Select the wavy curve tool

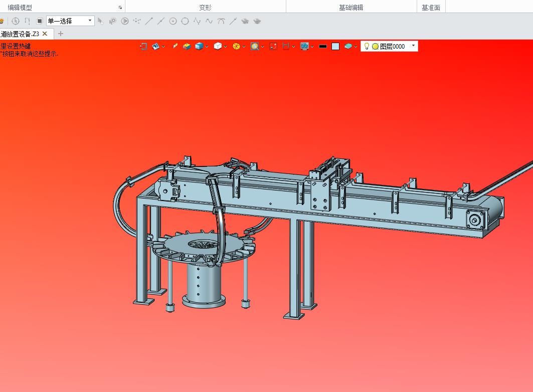click(x=209, y=21)
